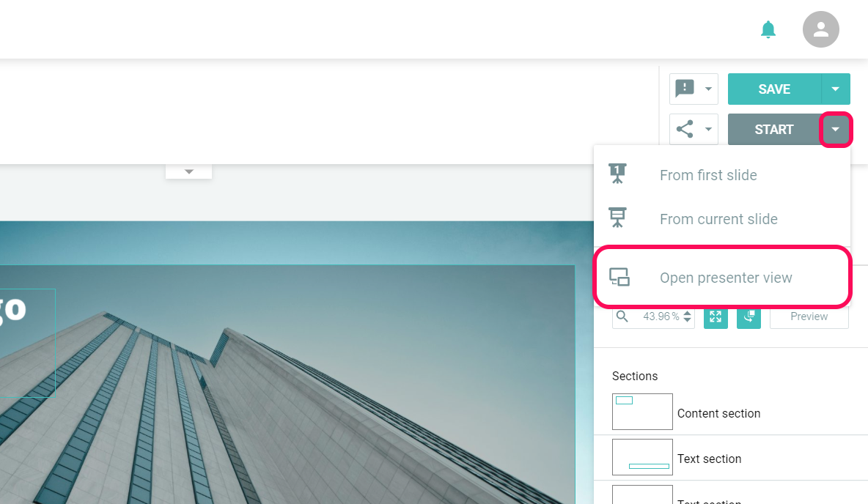Toggle the START options dropdown arrow
Image resolution: width=868 pixels, height=504 pixels.
(x=835, y=130)
